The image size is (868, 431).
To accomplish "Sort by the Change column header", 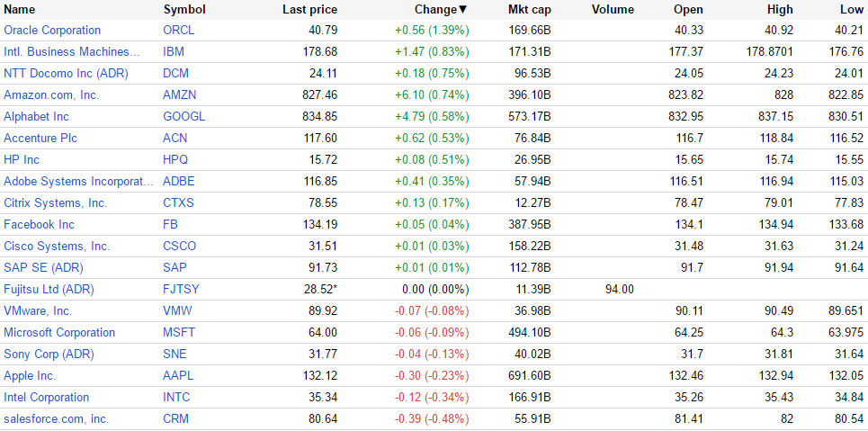I will 440,10.
